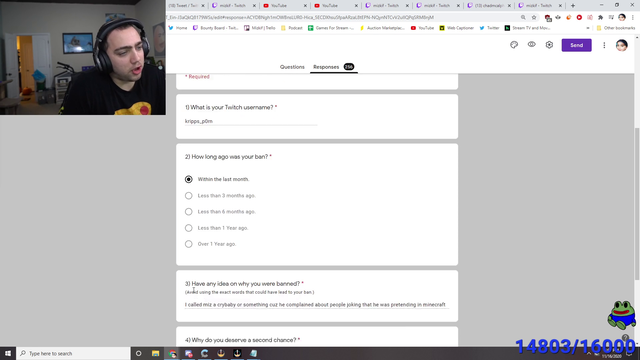This screenshot has height=360, width=640.
Task: Open a new browser tab with plus
Action: tap(573, 6)
